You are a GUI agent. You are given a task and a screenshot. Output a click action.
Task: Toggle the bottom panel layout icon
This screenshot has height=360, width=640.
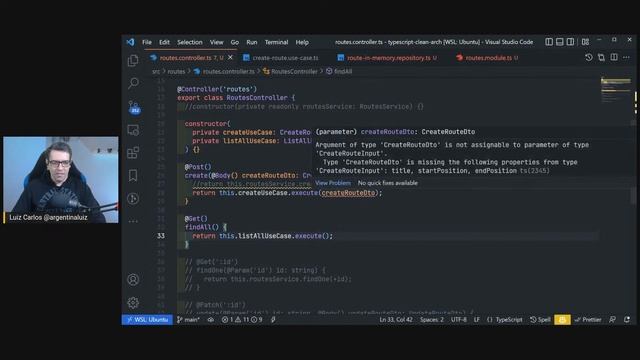(560, 42)
